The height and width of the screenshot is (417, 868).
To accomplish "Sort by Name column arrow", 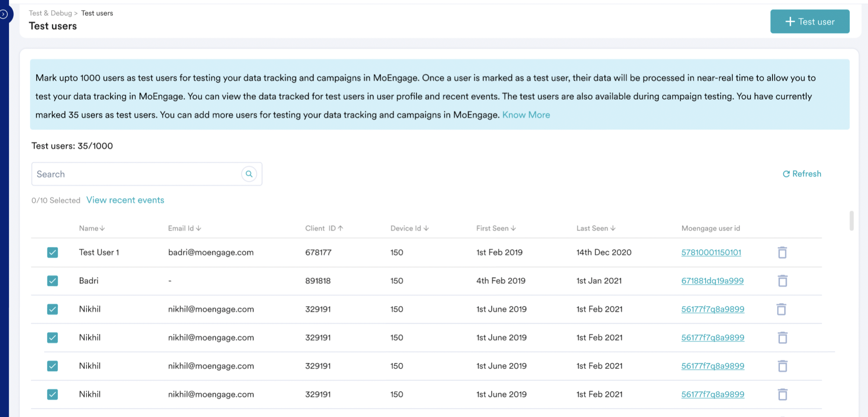I will (x=102, y=228).
